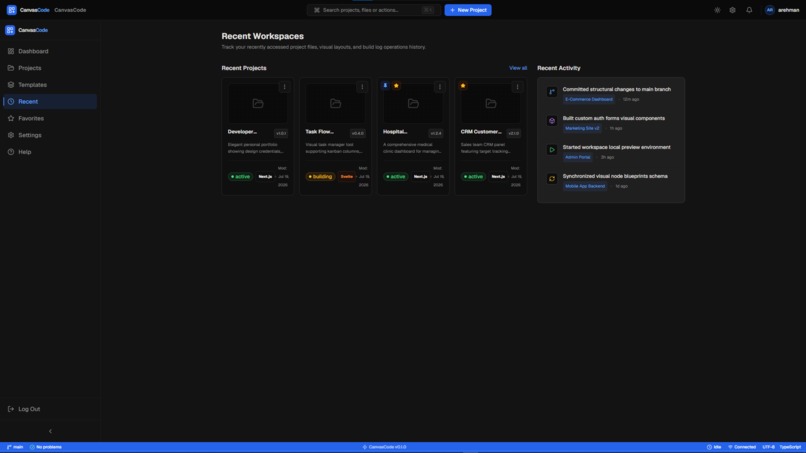Click the Developer project title
Viewport: 806px width, 453px height.
click(x=242, y=132)
